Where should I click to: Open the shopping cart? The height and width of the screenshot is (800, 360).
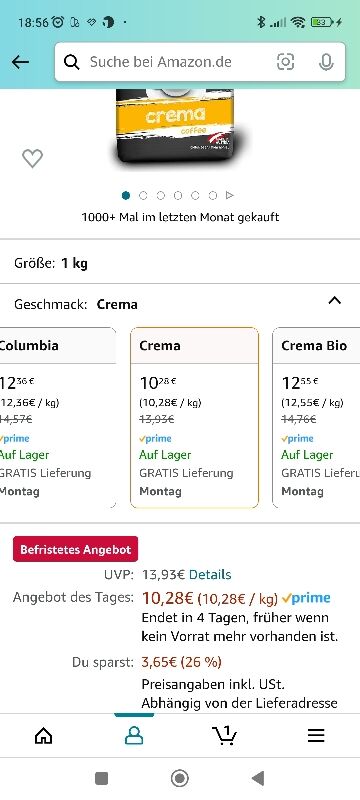click(x=224, y=735)
